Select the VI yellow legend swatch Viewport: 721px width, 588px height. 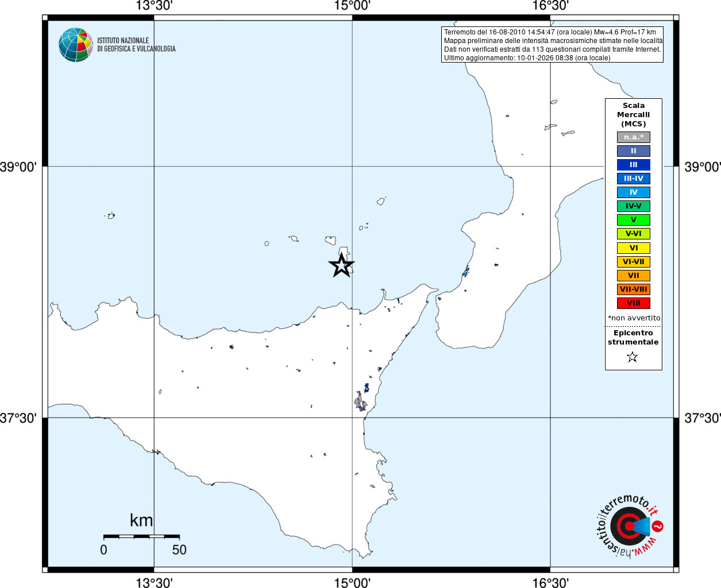tap(634, 248)
